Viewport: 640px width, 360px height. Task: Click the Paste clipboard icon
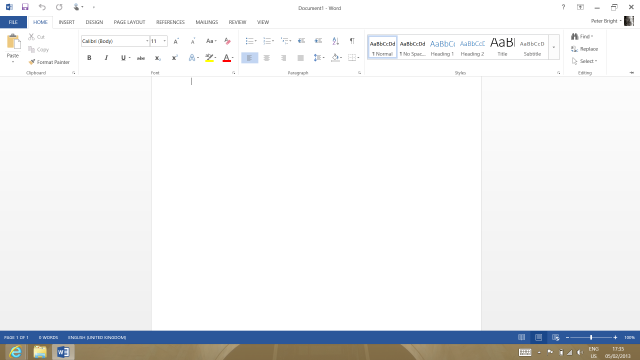(x=13, y=42)
